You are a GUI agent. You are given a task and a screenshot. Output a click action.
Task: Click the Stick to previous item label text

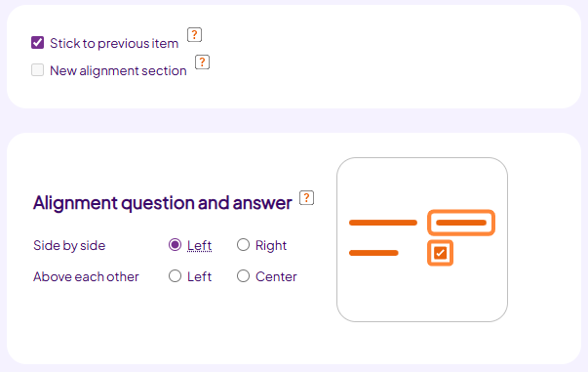pos(114,44)
